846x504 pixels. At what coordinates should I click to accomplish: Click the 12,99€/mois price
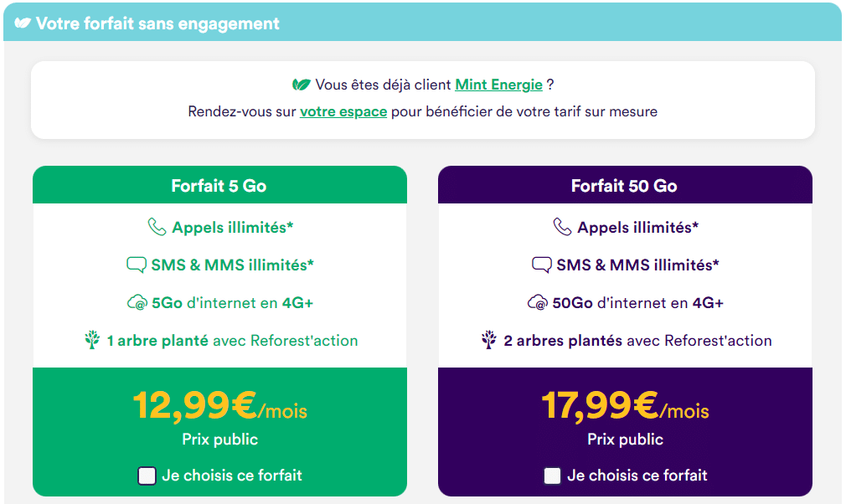pos(219,406)
